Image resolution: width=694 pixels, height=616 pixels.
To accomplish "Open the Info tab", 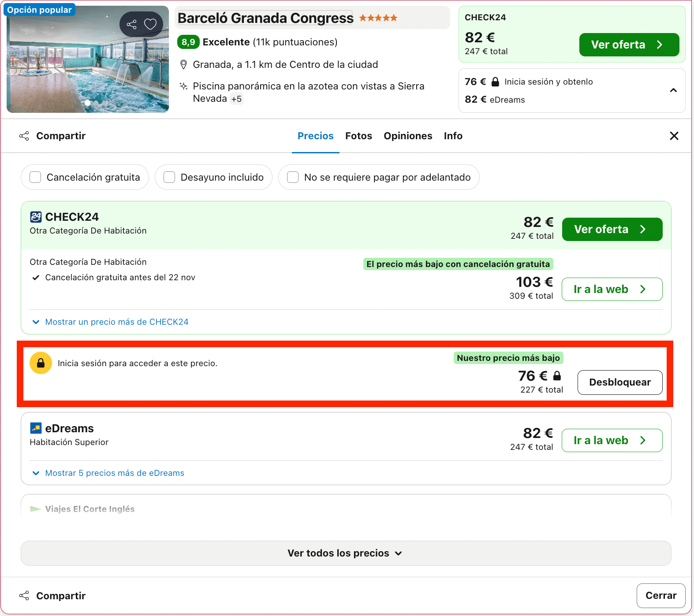I will pyautogui.click(x=453, y=136).
